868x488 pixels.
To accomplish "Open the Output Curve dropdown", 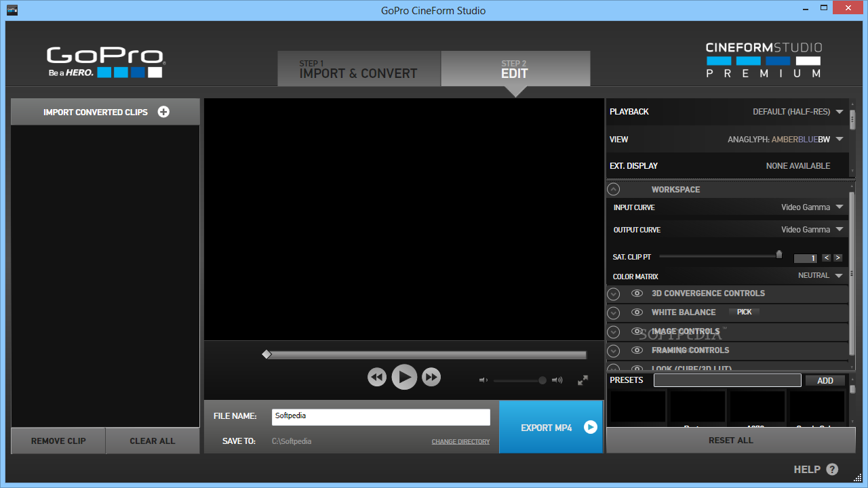I will 840,230.
